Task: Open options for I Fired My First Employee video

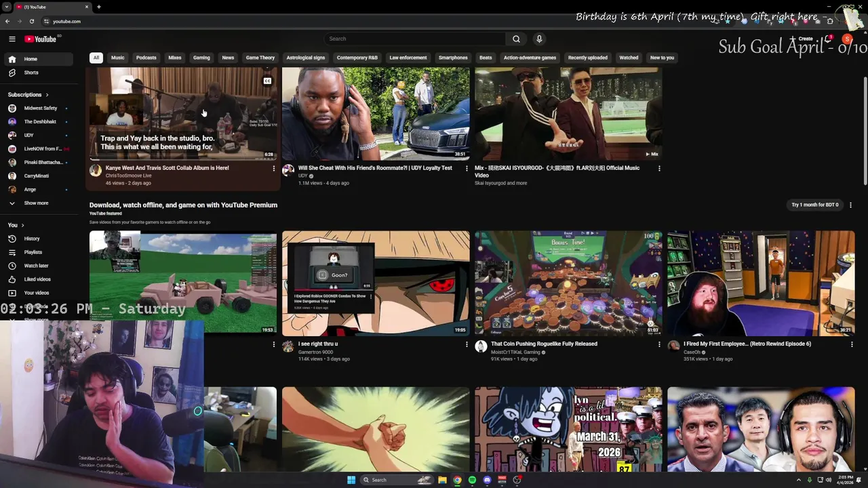Action: pyautogui.click(x=852, y=344)
